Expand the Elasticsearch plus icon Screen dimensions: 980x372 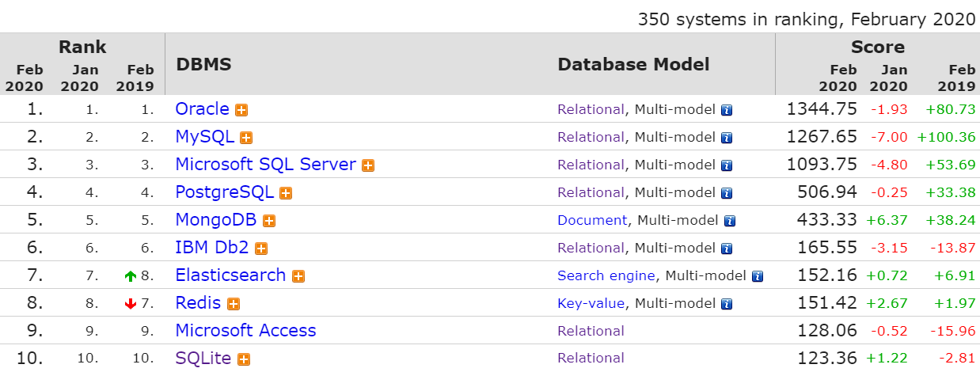pos(298,276)
